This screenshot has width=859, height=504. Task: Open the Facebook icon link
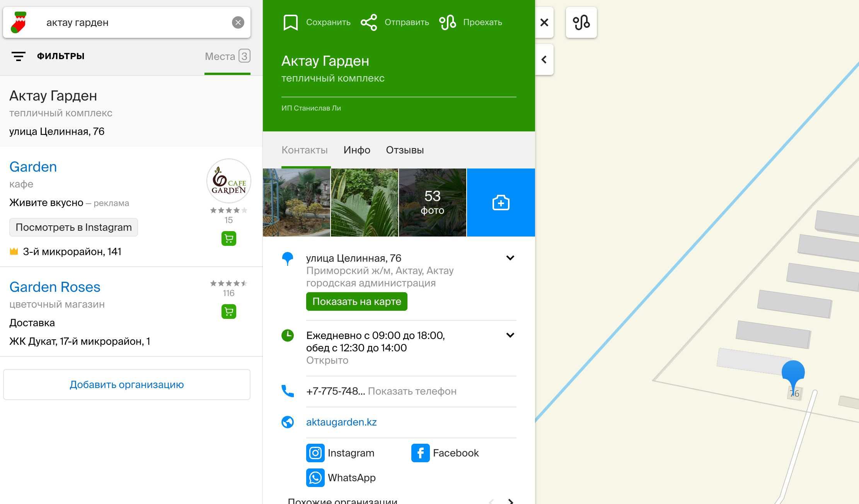[421, 453]
